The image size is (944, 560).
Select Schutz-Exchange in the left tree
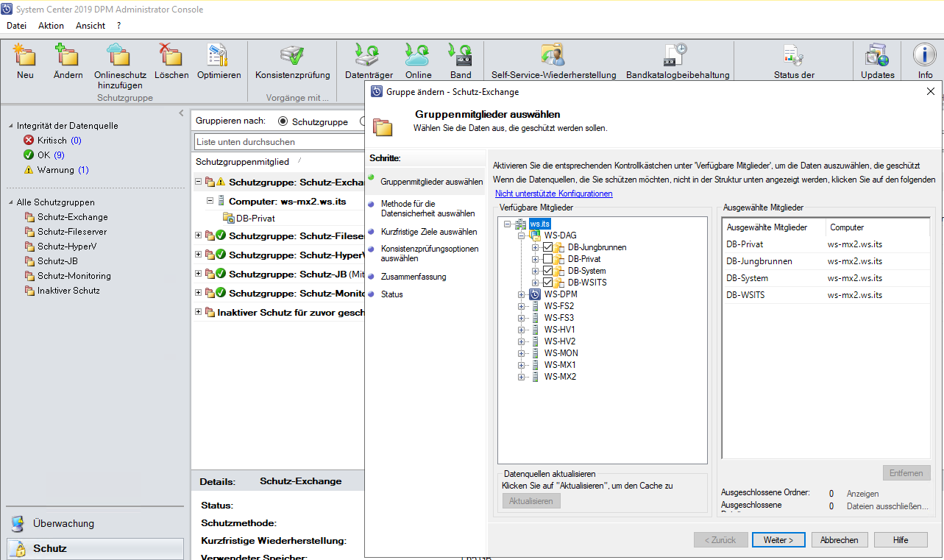[x=72, y=217]
